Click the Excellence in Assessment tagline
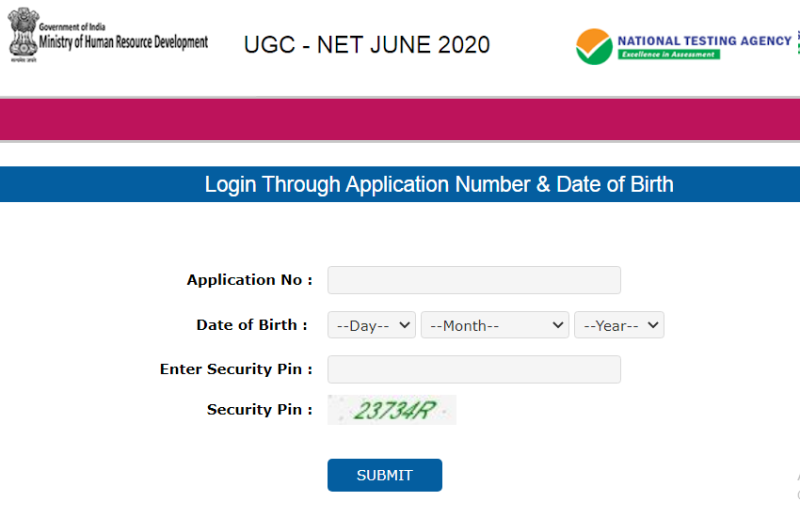Viewport: 800px width, 517px height. coord(668,54)
